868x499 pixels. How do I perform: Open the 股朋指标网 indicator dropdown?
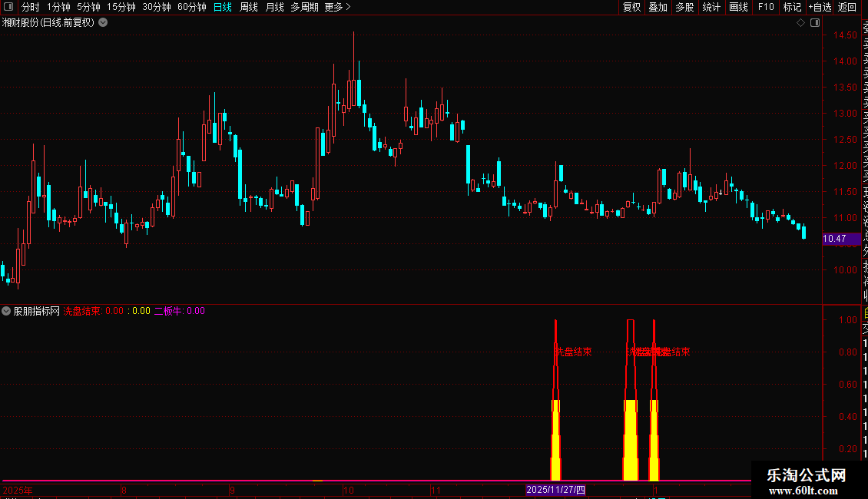click(x=6, y=311)
